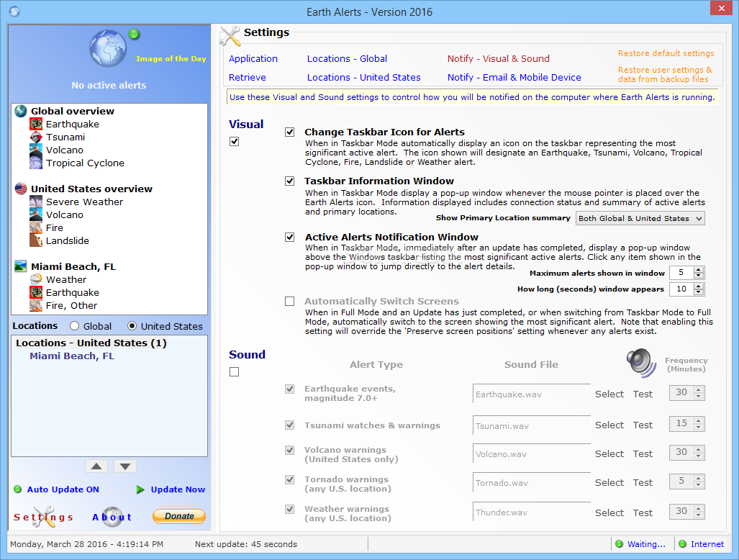Toggle Earthquake events sound checkbox

click(290, 389)
